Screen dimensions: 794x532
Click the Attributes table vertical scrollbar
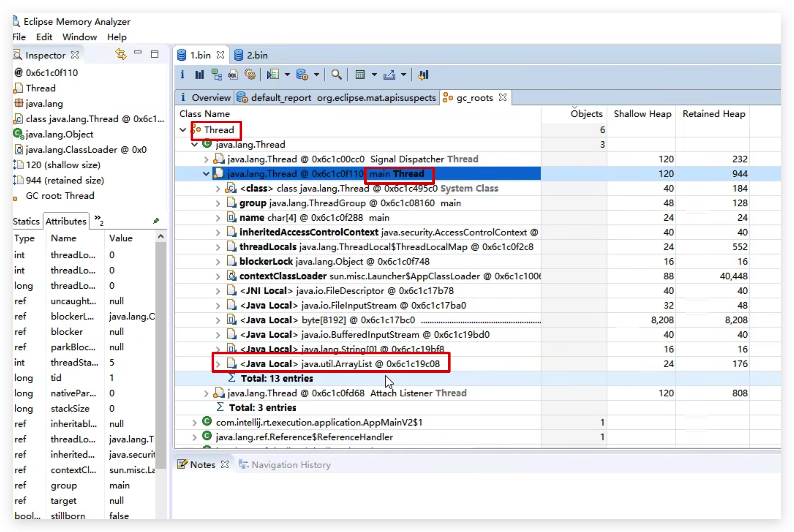161,339
